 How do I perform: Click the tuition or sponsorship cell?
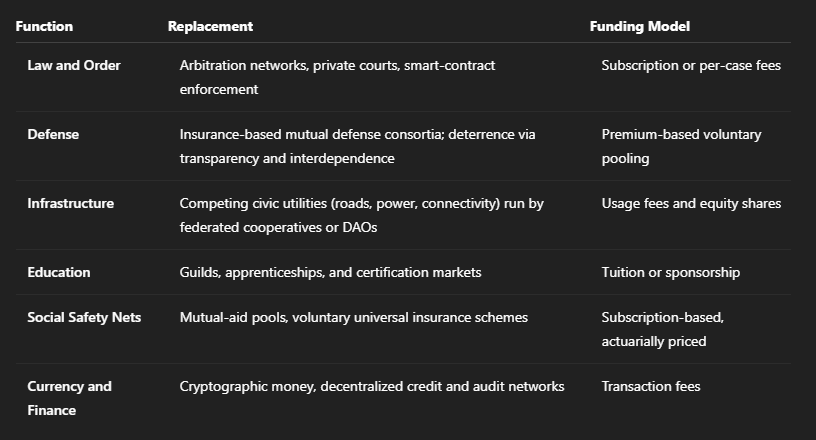pyautogui.click(x=670, y=273)
